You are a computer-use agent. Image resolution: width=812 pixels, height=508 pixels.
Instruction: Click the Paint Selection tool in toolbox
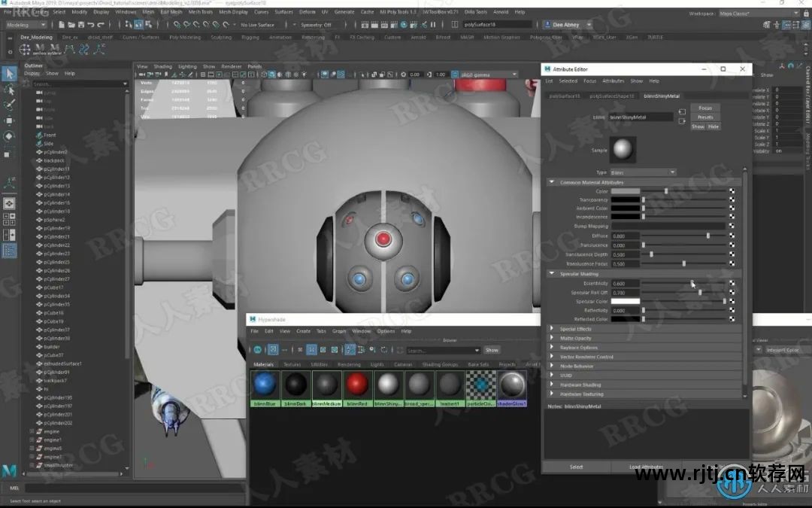pyautogui.click(x=9, y=105)
